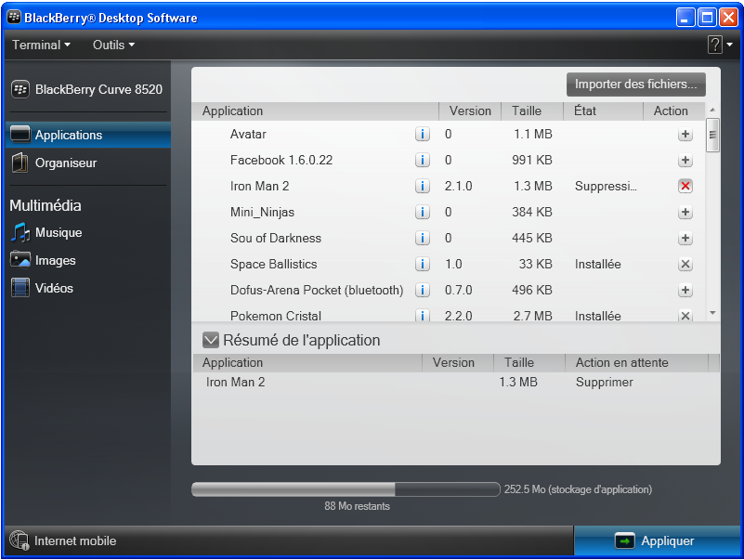View info for Dofus-Arena Pocket (bluetooth)

point(423,290)
